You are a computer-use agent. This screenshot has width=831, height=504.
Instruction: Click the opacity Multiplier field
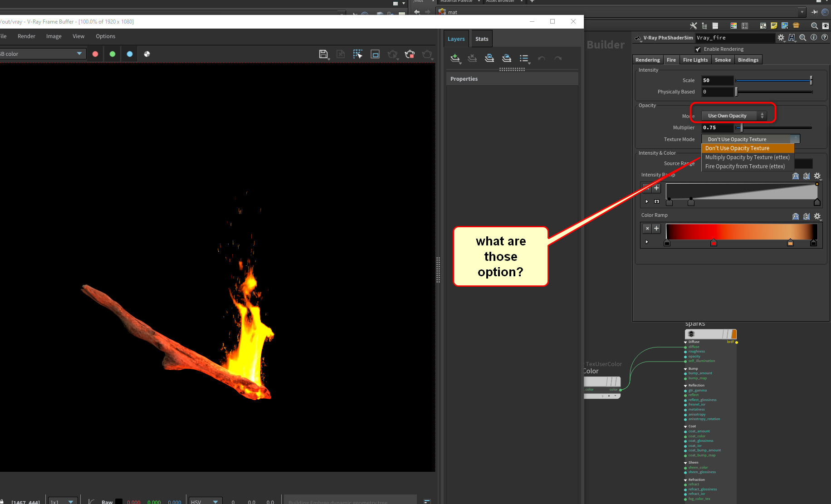(x=717, y=128)
